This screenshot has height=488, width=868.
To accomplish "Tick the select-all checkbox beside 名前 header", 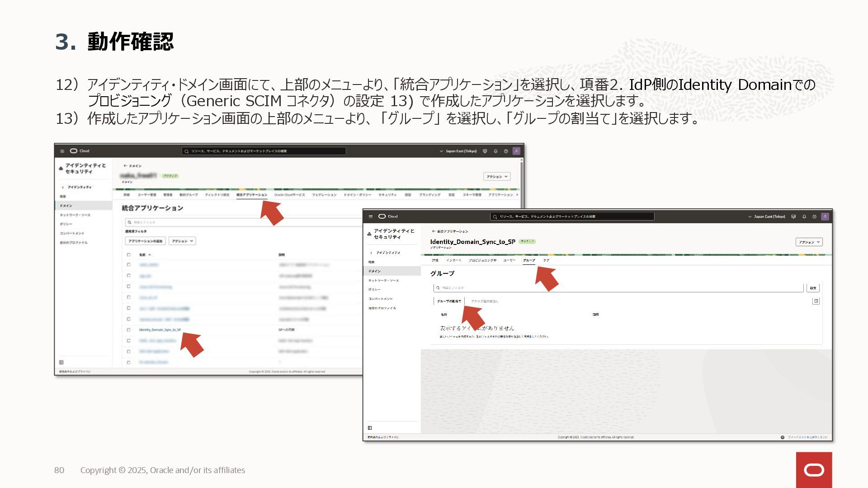I will 129,255.
